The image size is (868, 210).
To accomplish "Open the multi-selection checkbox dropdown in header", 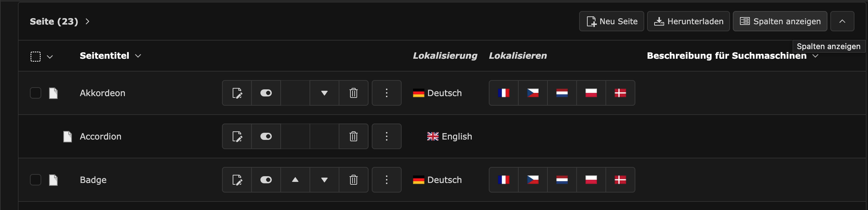I will pos(50,57).
